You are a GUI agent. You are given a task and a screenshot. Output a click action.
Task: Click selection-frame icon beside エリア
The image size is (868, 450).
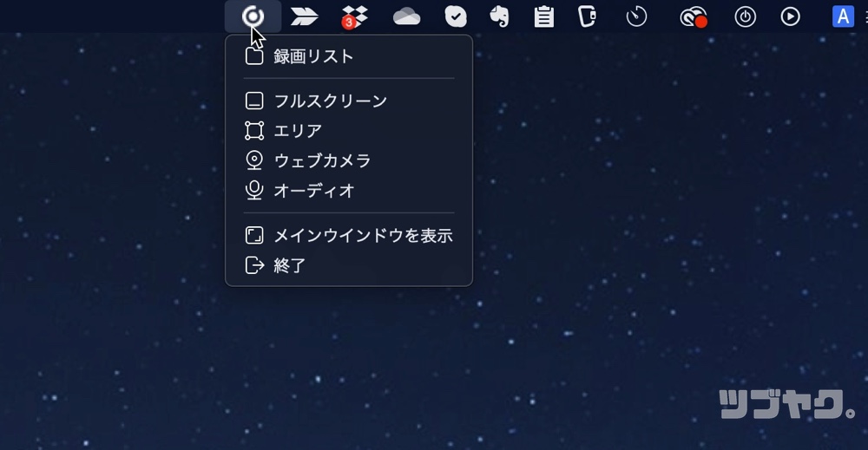point(254,130)
